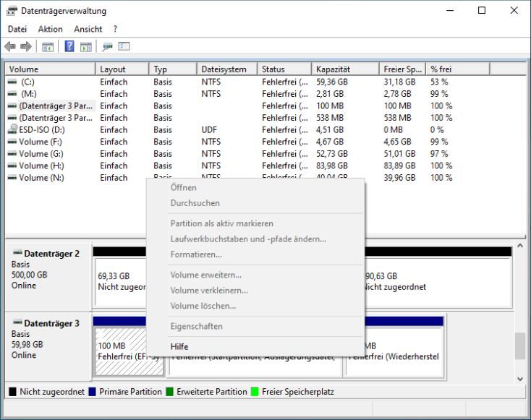Select the Volume (G:) row label
Screen dimensions: 531x420
pyautogui.click(x=41, y=154)
